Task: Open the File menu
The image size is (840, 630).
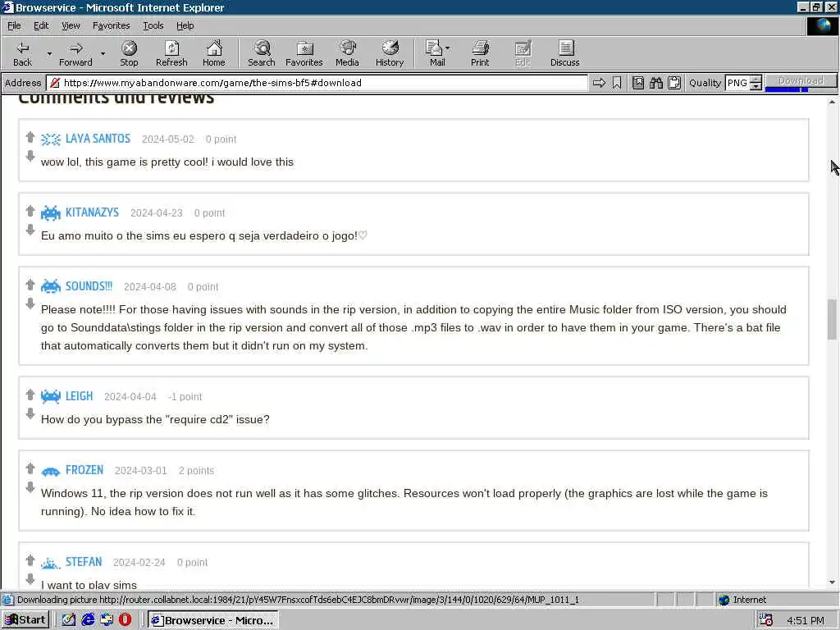Action: [14, 25]
